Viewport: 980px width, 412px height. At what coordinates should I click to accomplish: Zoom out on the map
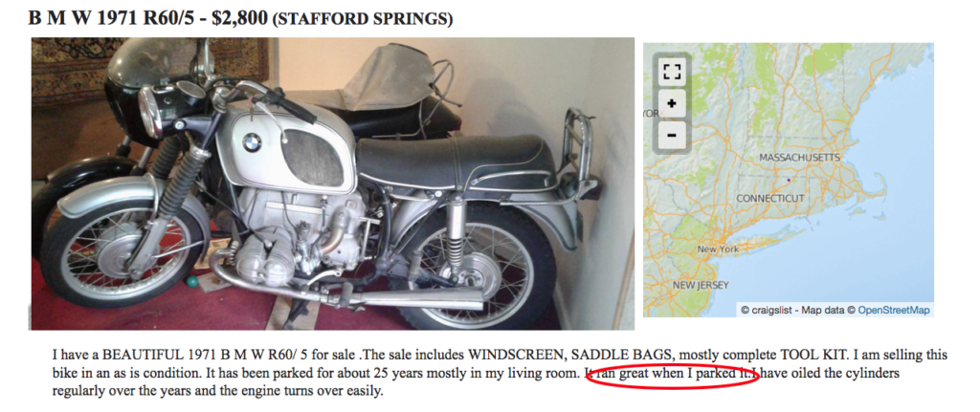tap(672, 135)
